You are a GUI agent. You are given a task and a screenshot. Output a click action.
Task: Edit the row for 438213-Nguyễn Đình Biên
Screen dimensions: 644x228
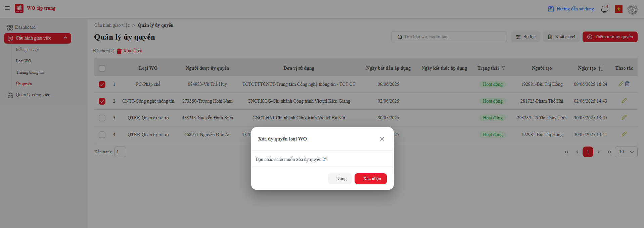624,117
